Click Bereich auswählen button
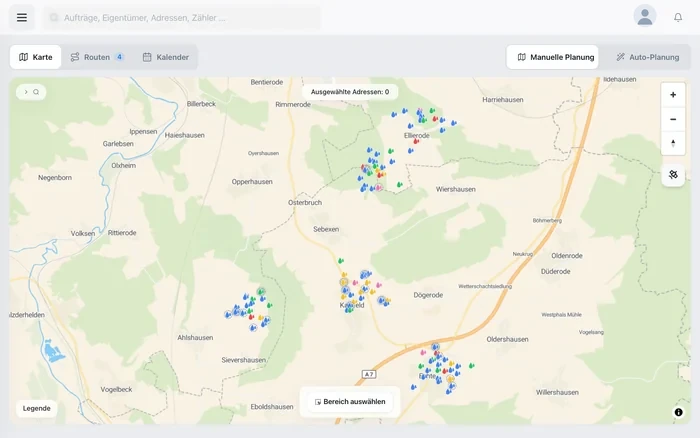This screenshot has width=700, height=438. (x=350, y=402)
